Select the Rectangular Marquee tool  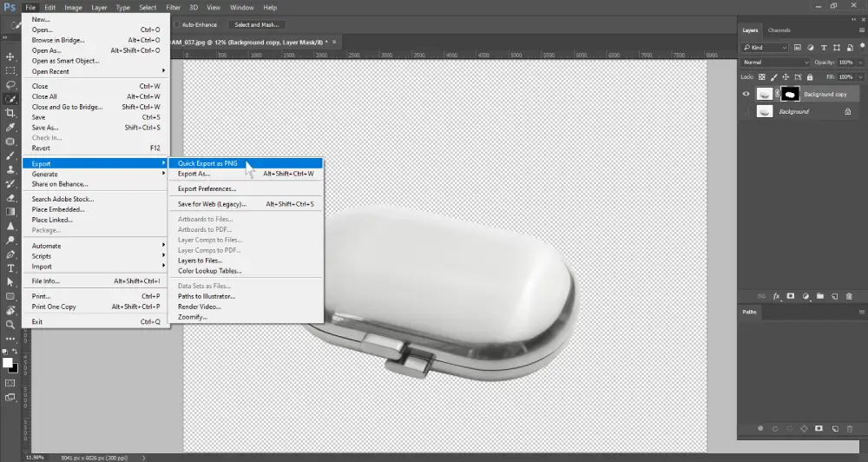(10, 71)
